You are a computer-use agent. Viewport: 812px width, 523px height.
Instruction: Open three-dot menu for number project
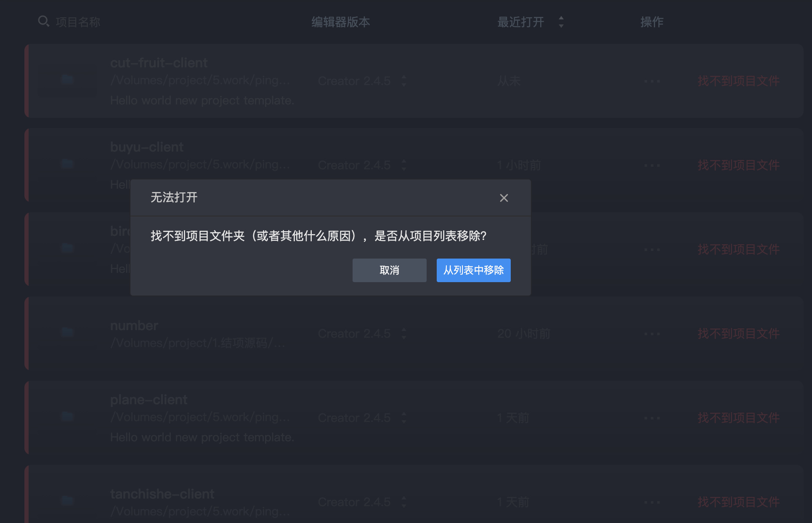point(652,334)
